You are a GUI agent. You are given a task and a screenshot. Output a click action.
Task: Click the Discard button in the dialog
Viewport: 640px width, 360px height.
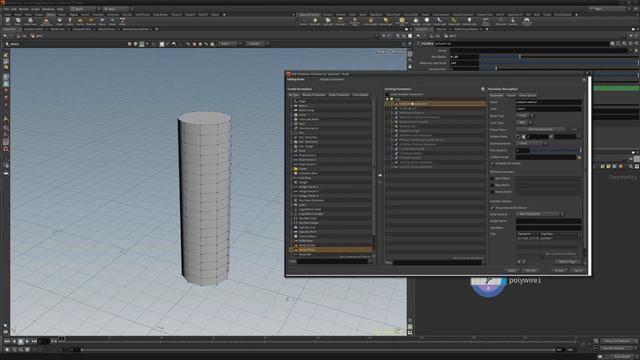click(x=531, y=270)
